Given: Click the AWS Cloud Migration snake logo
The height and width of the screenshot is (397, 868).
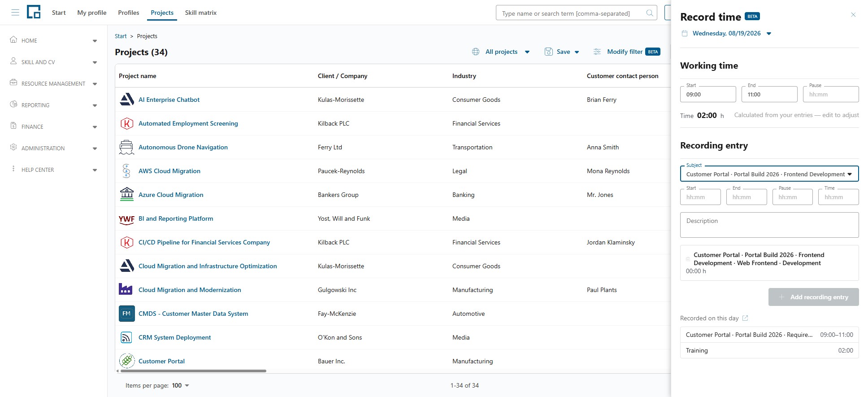Looking at the screenshot, I should pyautogui.click(x=126, y=171).
